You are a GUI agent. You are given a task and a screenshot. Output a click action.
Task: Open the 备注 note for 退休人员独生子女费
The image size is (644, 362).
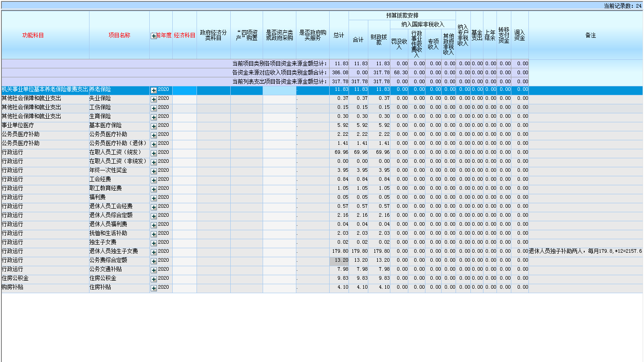(x=585, y=251)
